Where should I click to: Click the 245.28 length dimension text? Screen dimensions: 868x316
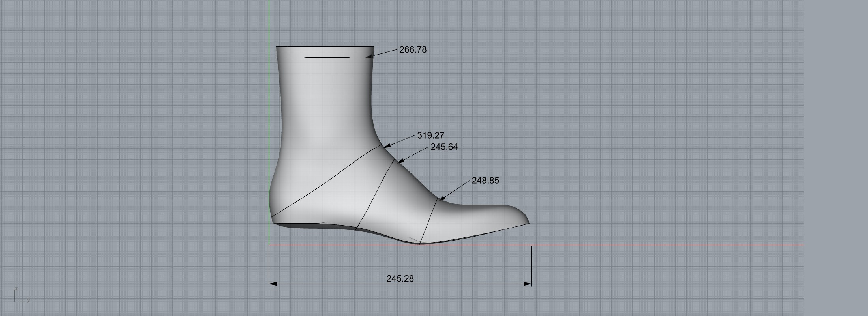click(400, 279)
